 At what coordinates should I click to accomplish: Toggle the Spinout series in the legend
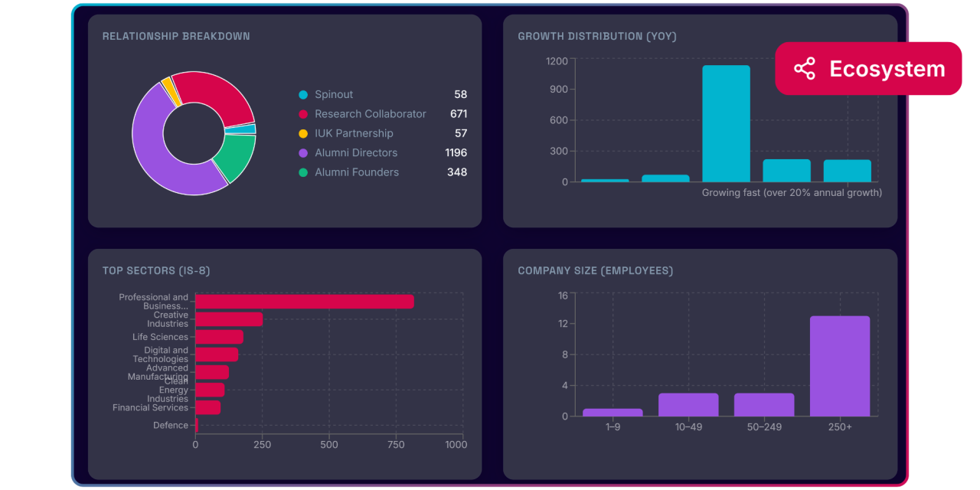(x=333, y=94)
